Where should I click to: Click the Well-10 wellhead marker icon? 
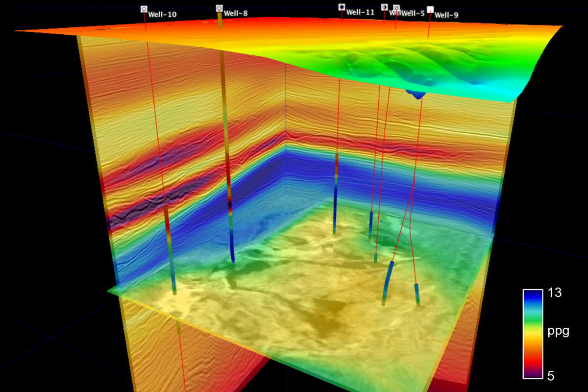tap(144, 9)
